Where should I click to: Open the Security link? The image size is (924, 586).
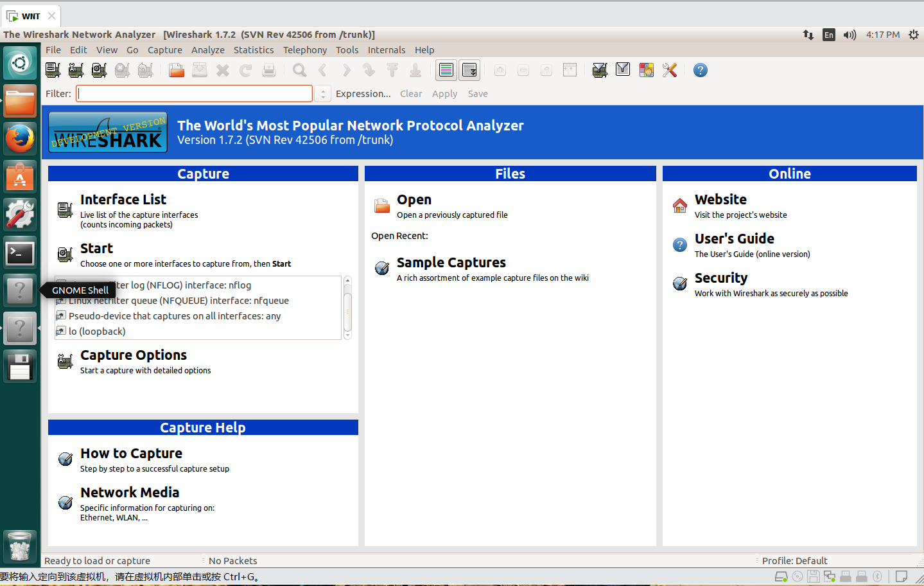point(721,278)
